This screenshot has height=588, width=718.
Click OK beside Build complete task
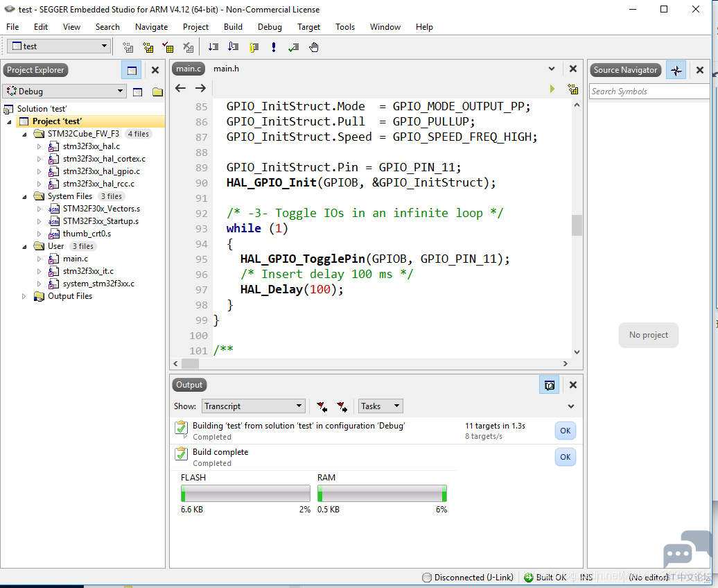click(565, 457)
